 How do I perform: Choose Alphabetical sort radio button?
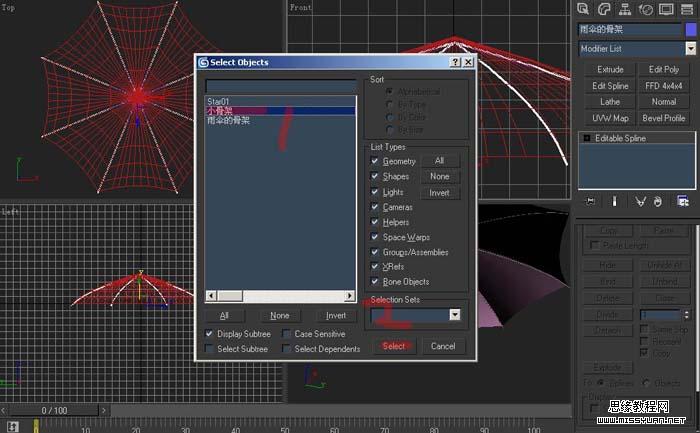click(390, 91)
